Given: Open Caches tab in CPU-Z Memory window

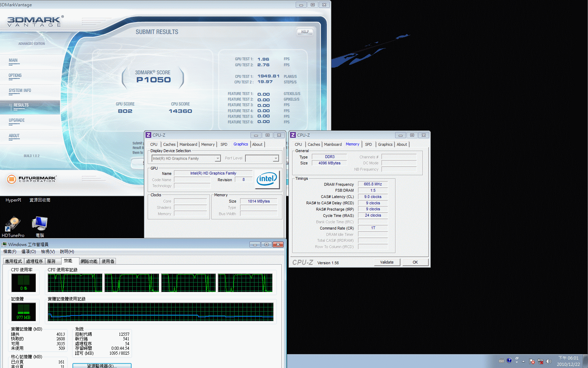Looking at the screenshot, I should pyautogui.click(x=314, y=144).
